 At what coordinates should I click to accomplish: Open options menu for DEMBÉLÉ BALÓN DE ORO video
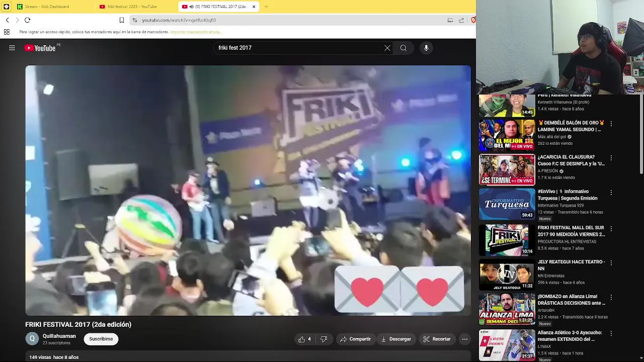coord(611,123)
